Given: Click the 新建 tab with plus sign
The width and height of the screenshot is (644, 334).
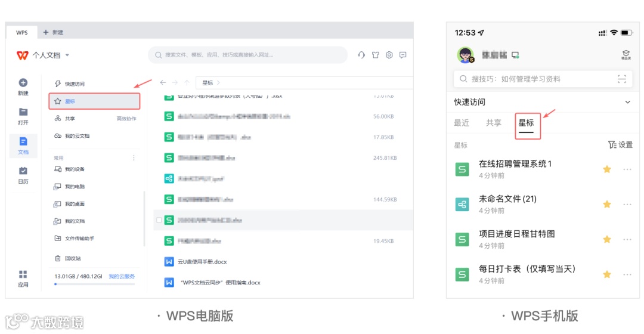Looking at the screenshot, I should click(x=53, y=32).
